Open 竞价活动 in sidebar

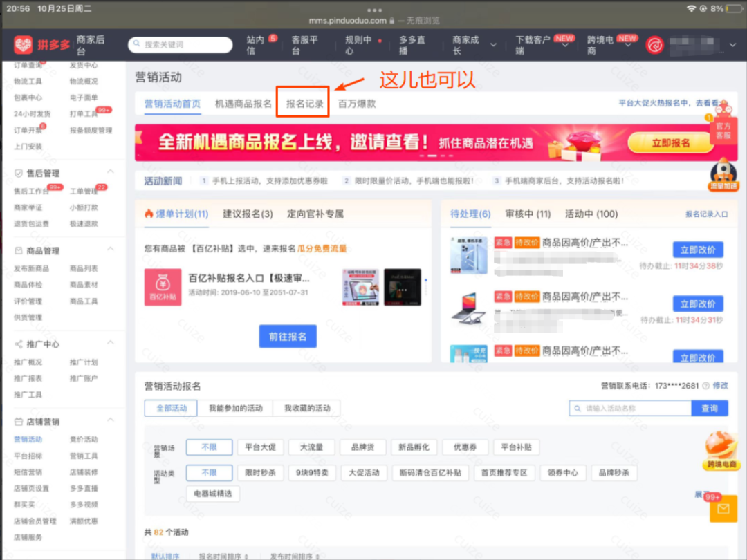click(x=84, y=440)
